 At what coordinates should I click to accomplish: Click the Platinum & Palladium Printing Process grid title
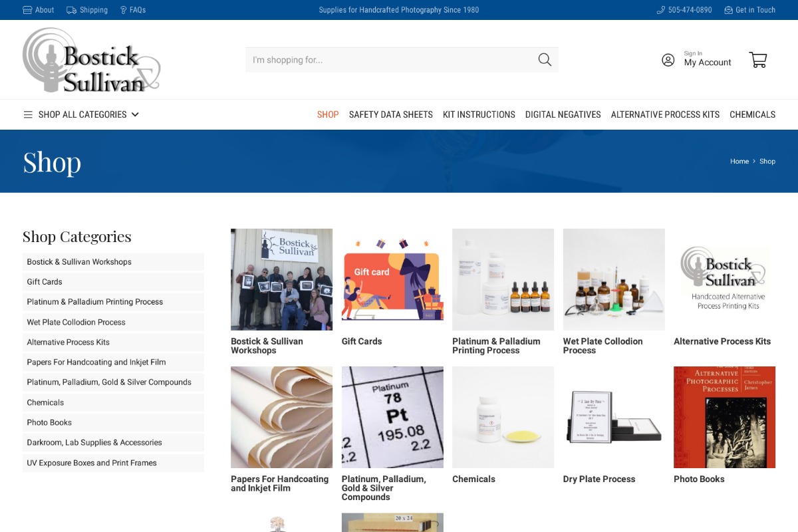pos(496,346)
